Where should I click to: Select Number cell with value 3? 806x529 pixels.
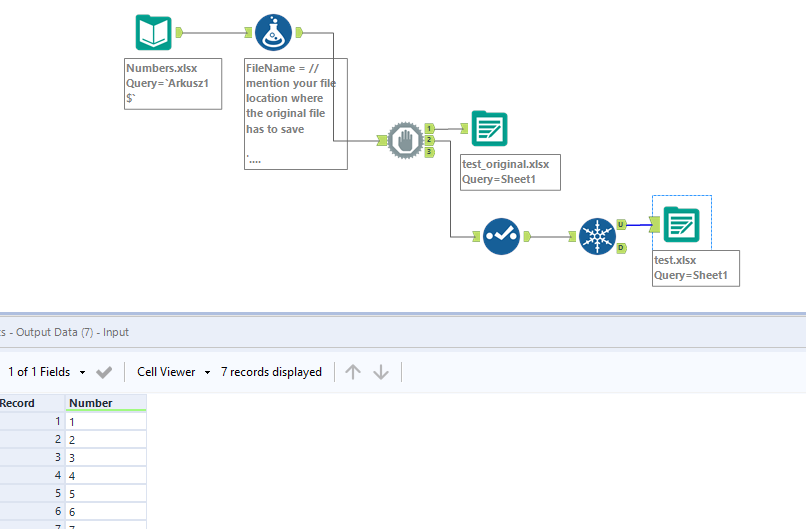106,458
